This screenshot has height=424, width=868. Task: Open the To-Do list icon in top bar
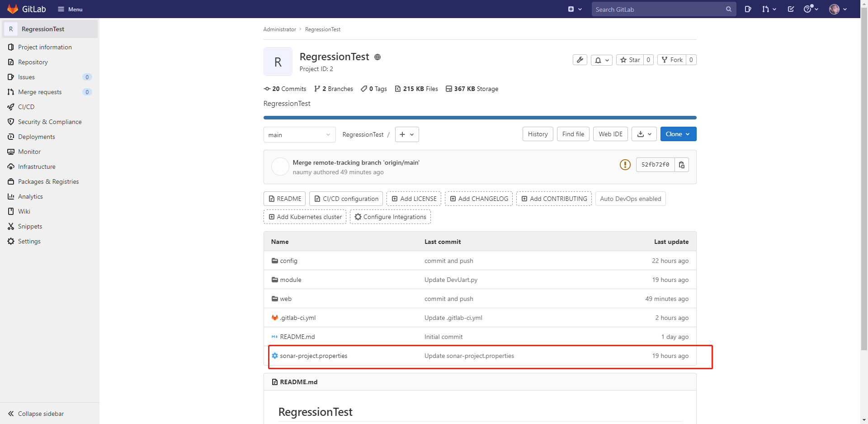(791, 9)
